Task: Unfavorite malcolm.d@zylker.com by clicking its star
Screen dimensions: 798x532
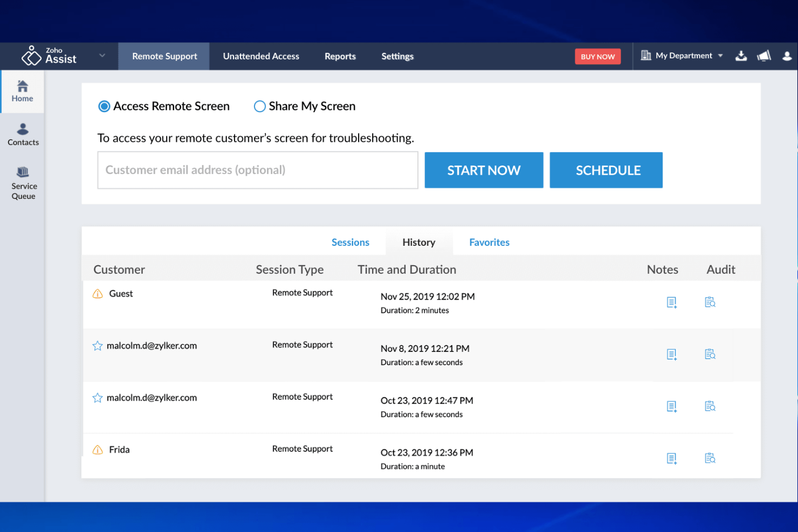Action: pyautogui.click(x=98, y=346)
